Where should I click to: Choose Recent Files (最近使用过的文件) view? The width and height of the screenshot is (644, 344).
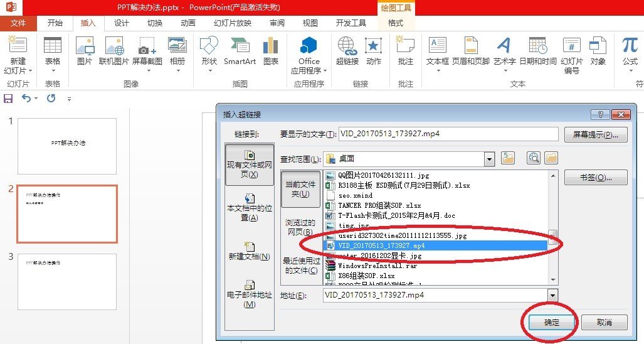click(300, 266)
